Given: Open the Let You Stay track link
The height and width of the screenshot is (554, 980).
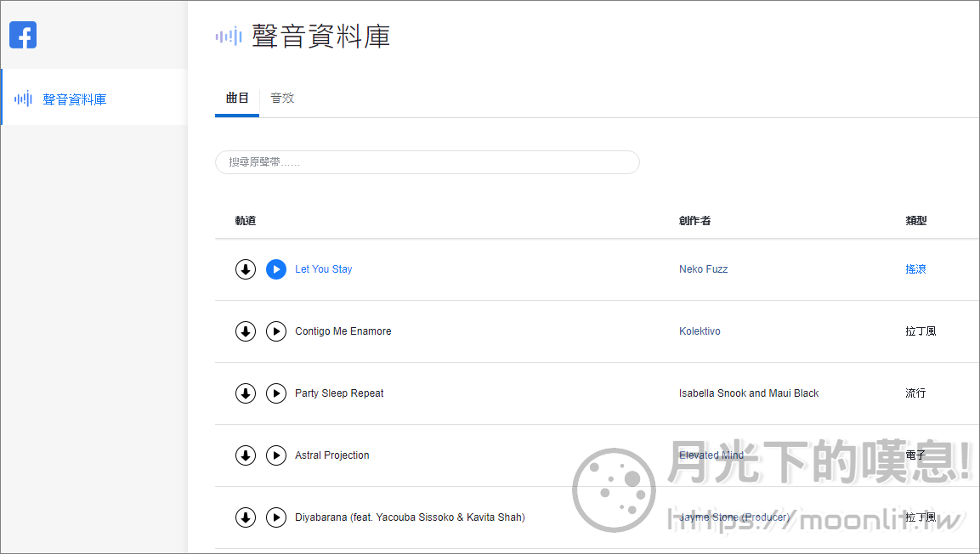Looking at the screenshot, I should 323,269.
